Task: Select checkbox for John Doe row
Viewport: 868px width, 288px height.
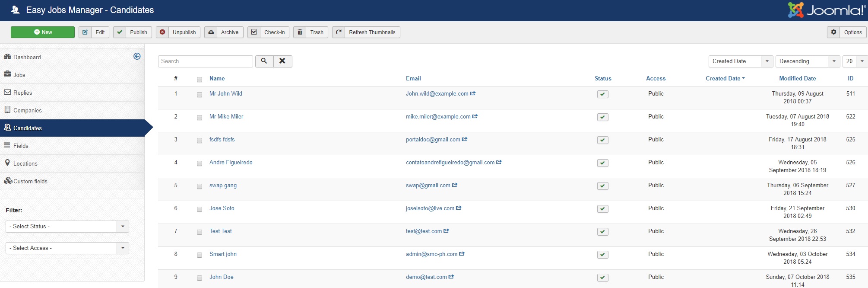Action: [200, 278]
